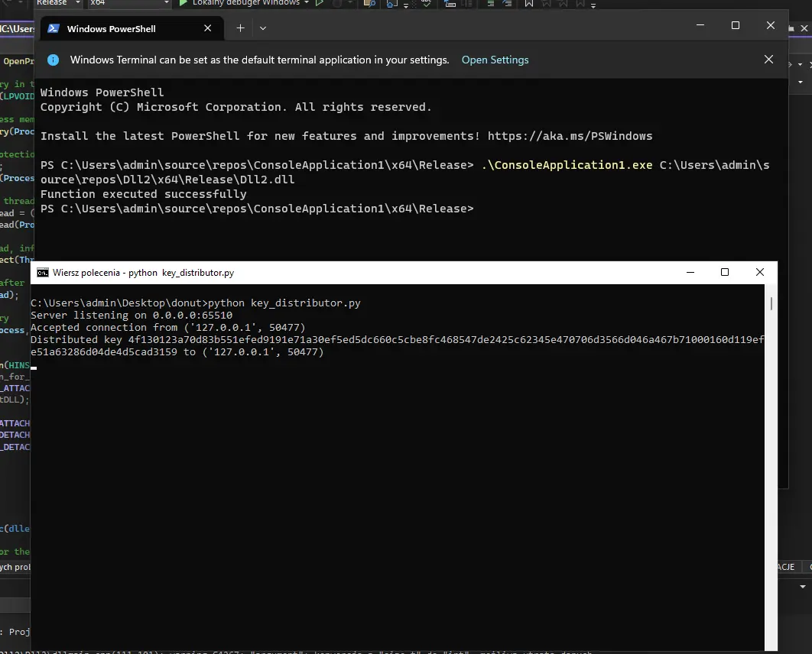Dismiss the default terminal notification bar

coord(768,60)
